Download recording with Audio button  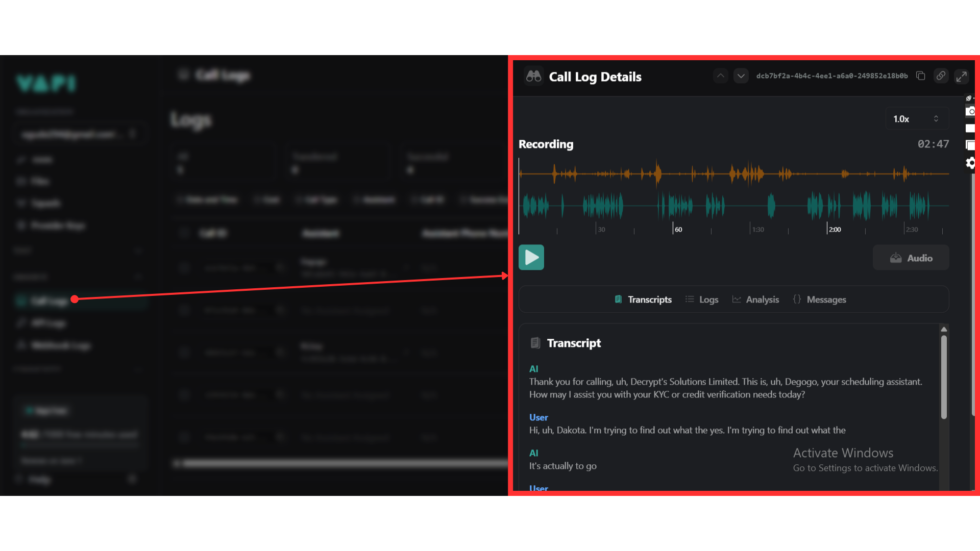(911, 258)
